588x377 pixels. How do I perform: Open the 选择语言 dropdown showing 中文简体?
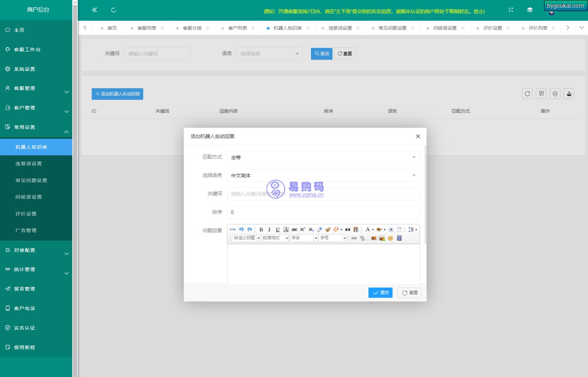pyautogui.click(x=323, y=176)
